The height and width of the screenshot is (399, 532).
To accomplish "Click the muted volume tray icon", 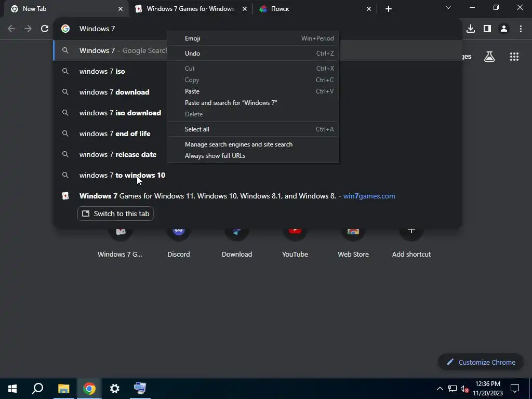I will click(464, 389).
